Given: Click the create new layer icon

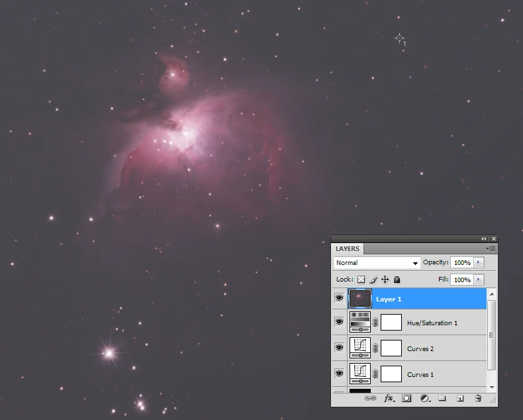Looking at the screenshot, I should pos(459,399).
